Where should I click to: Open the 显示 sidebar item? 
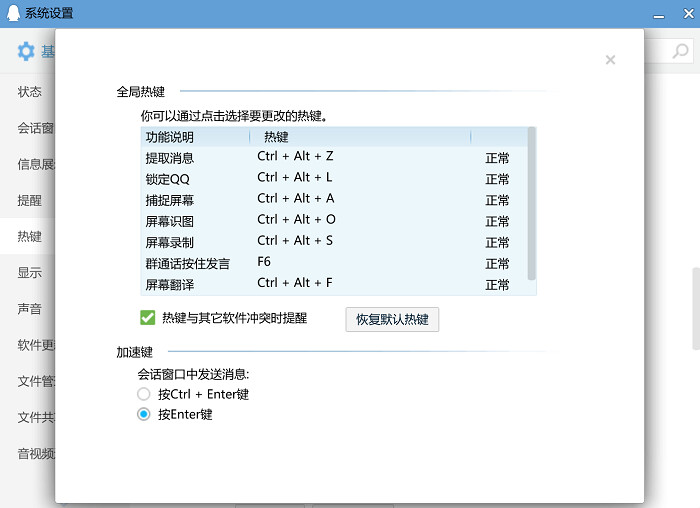[29, 272]
